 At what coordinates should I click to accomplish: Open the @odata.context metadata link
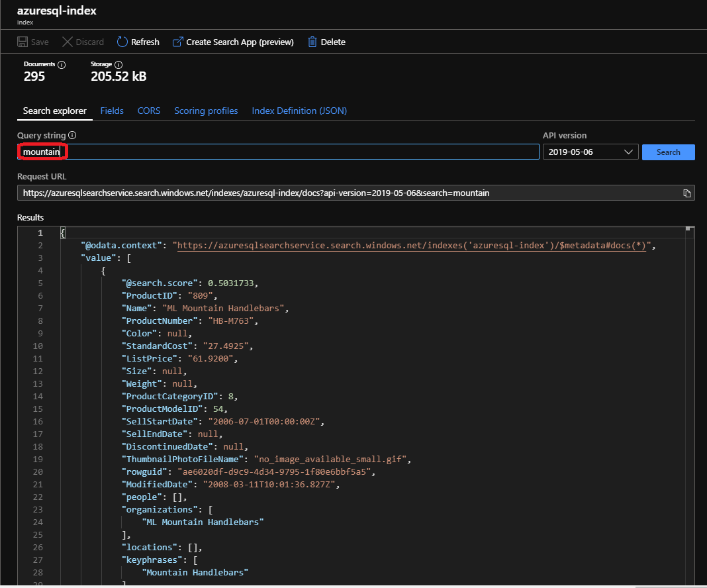tap(412, 245)
